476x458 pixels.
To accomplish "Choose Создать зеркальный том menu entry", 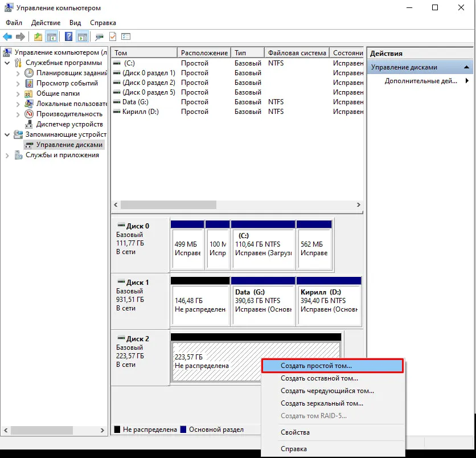I will pos(333,403).
